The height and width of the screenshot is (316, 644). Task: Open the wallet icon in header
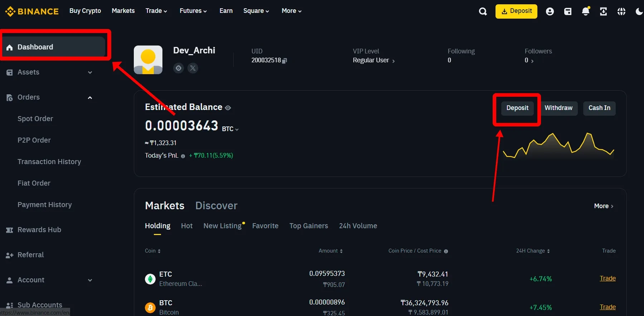point(567,11)
